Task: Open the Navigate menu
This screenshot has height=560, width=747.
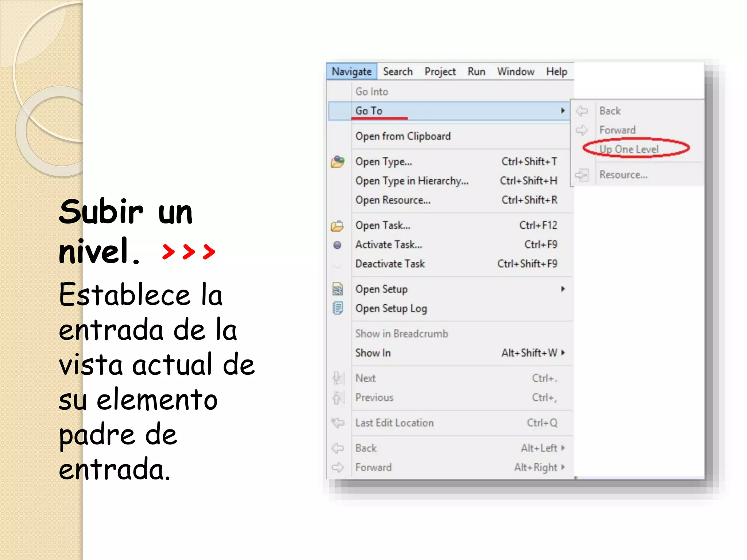Action: click(352, 71)
